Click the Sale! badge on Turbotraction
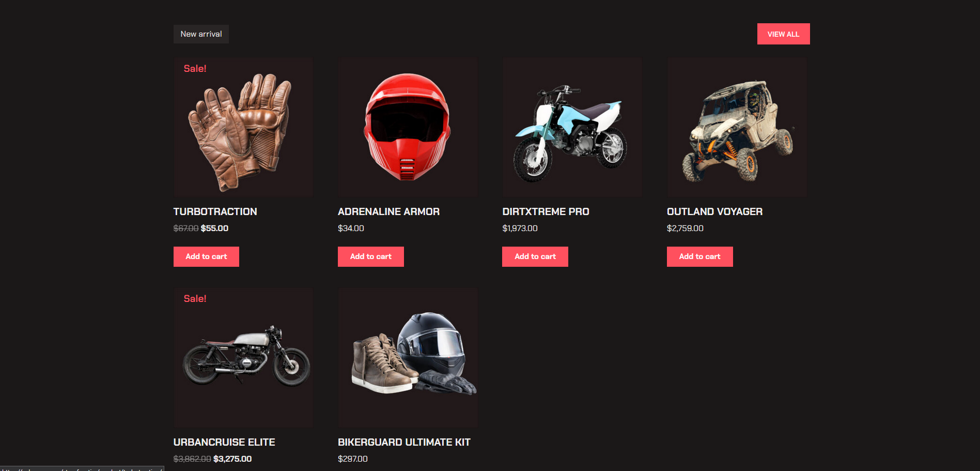This screenshot has width=980, height=471. coord(195,68)
